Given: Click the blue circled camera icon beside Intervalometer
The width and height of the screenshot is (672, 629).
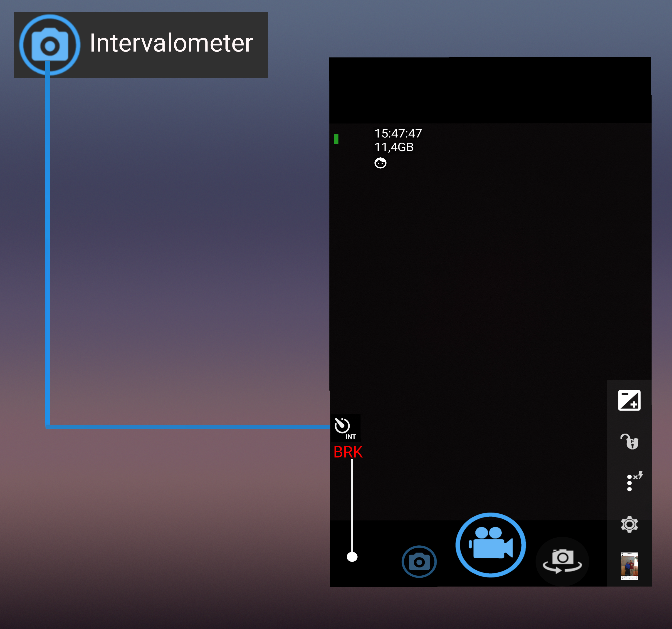Looking at the screenshot, I should pos(50,44).
